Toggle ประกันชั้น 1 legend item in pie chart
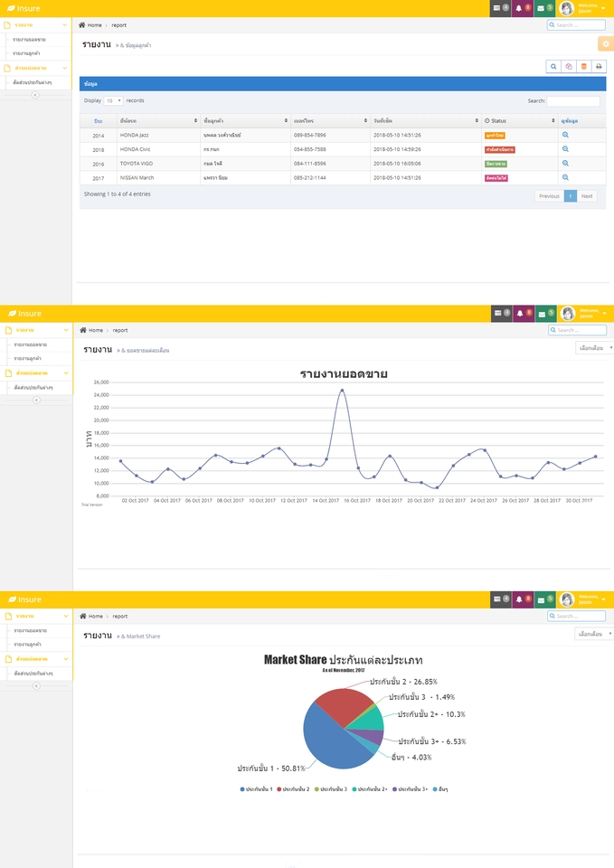This screenshot has height=868, width=614. [257, 789]
